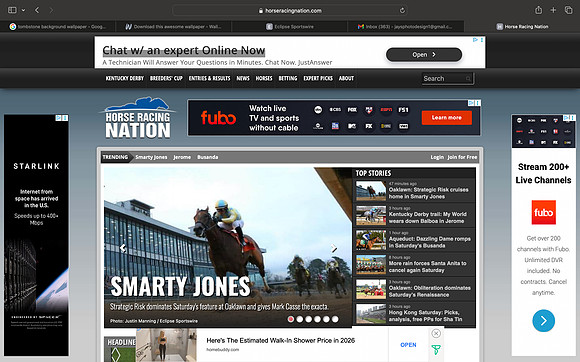Click thumbnail beside Strategic Risk cruises story
Screen dimensions: 580x362
point(371,191)
